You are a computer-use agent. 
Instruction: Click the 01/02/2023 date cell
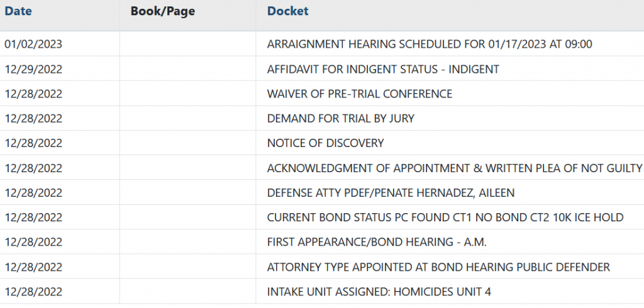pyautogui.click(x=33, y=44)
